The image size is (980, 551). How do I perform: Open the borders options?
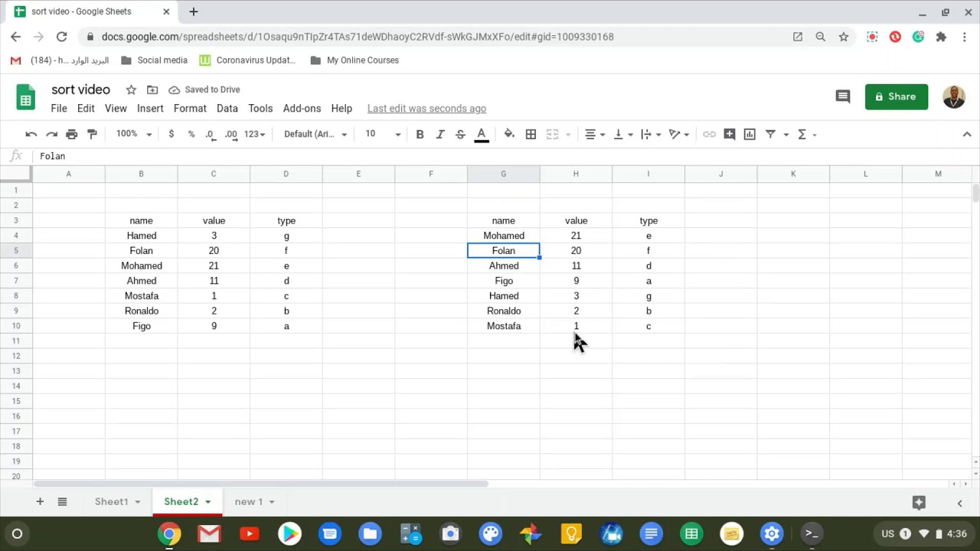coord(531,134)
